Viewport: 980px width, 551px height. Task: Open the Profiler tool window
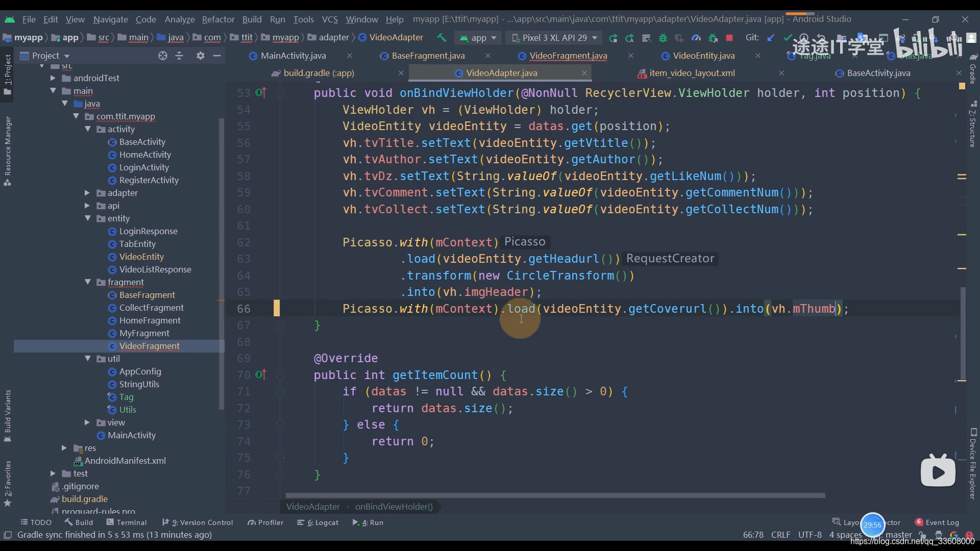(x=265, y=522)
